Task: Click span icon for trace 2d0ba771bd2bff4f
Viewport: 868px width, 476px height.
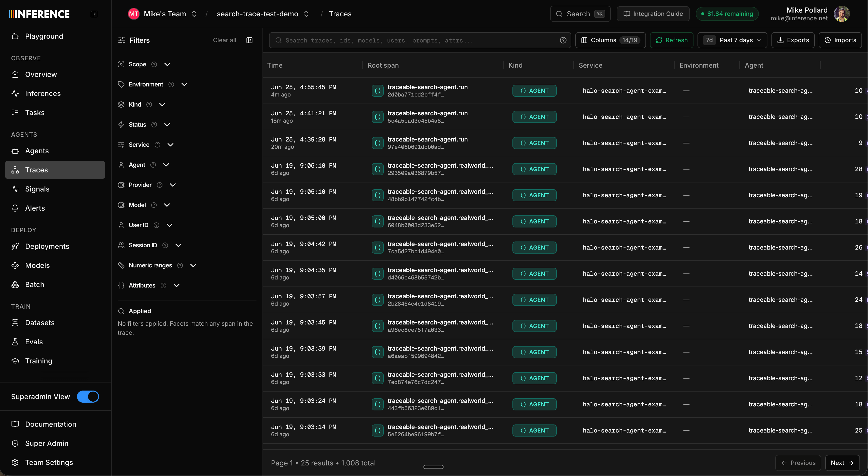Action: [377, 91]
